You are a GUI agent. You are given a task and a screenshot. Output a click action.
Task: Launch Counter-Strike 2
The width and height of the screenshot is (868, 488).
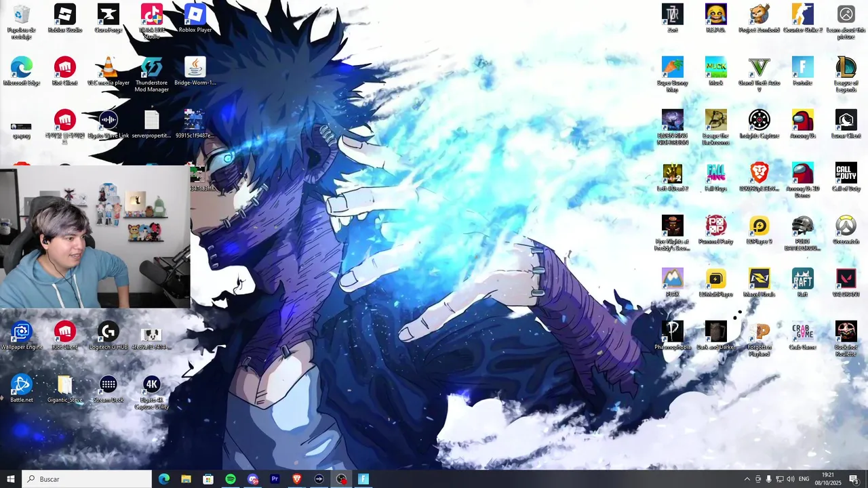point(803,18)
